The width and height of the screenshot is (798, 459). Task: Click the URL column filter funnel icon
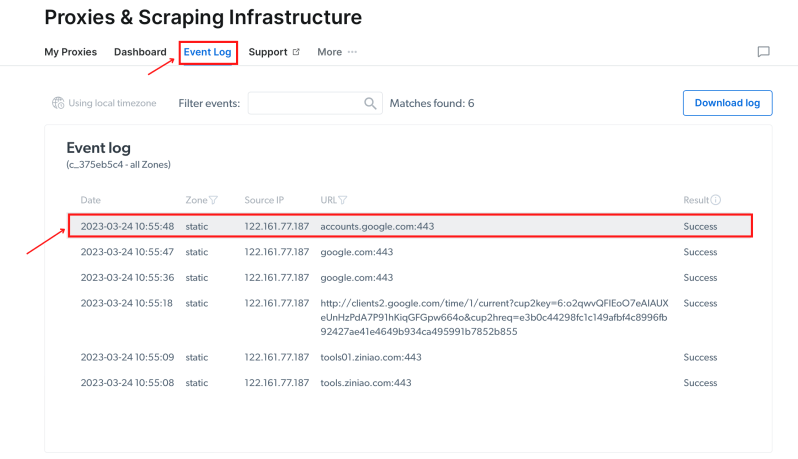tap(343, 200)
